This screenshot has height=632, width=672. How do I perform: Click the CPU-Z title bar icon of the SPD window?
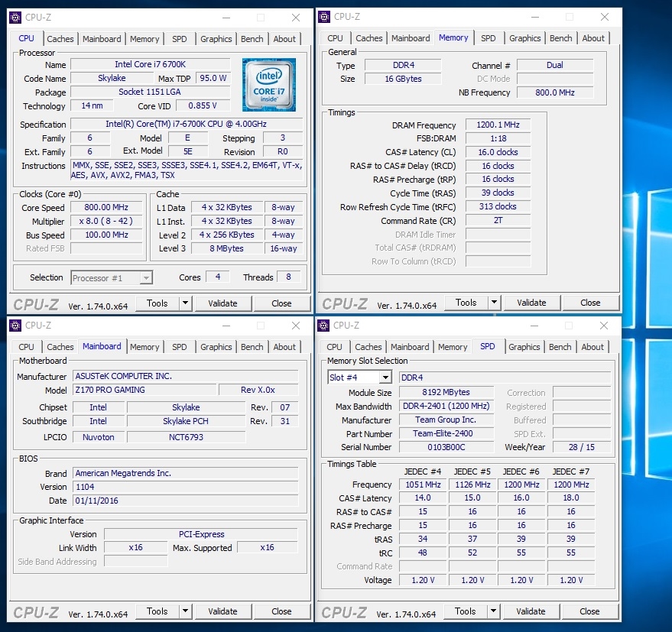pyautogui.click(x=323, y=325)
